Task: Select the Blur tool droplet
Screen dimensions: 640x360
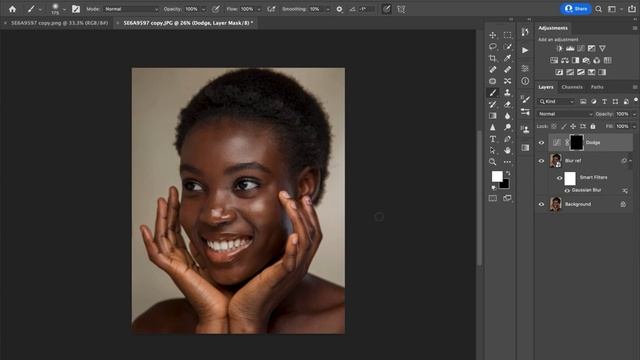Action: click(x=507, y=116)
